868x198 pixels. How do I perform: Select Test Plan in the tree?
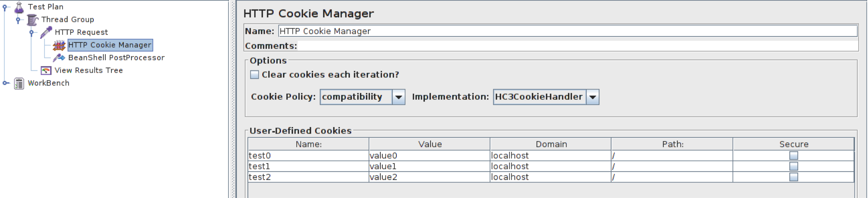coord(46,7)
